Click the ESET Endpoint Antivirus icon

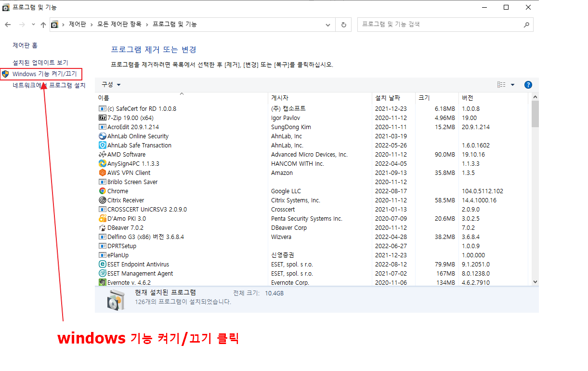click(x=102, y=264)
